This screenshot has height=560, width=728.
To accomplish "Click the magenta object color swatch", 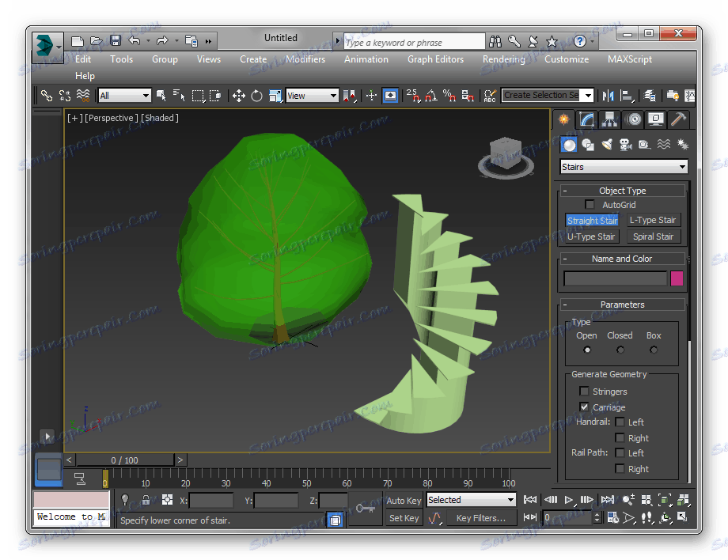I will click(x=677, y=278).
